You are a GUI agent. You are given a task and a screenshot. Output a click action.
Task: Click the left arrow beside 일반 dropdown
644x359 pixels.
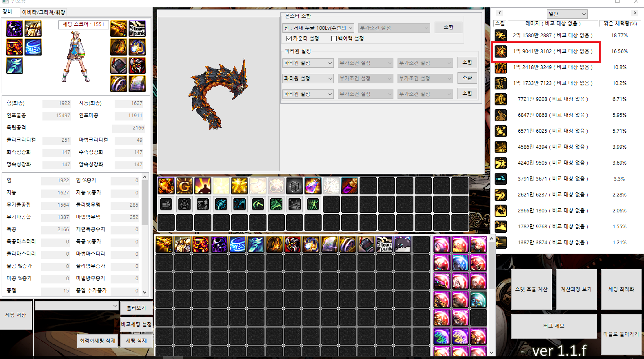click(500, 13)
